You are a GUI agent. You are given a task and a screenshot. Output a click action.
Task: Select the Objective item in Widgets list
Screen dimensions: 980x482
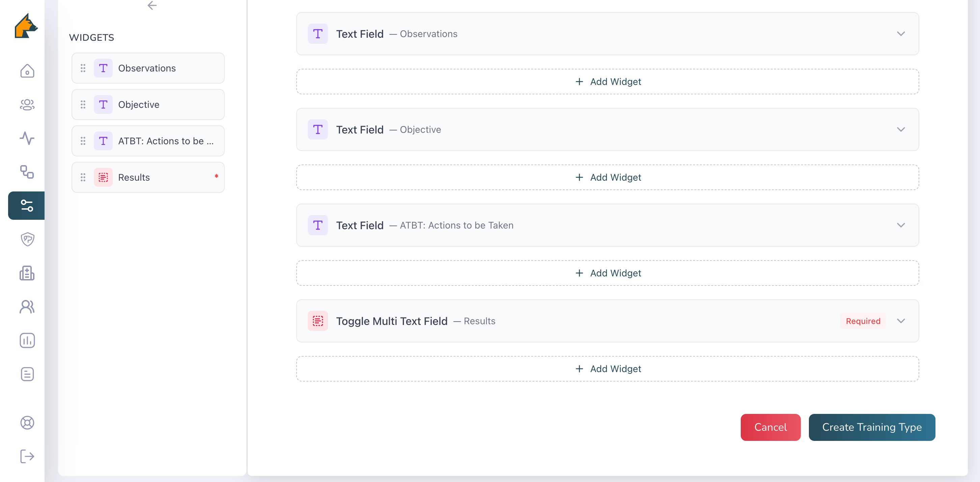148,104
